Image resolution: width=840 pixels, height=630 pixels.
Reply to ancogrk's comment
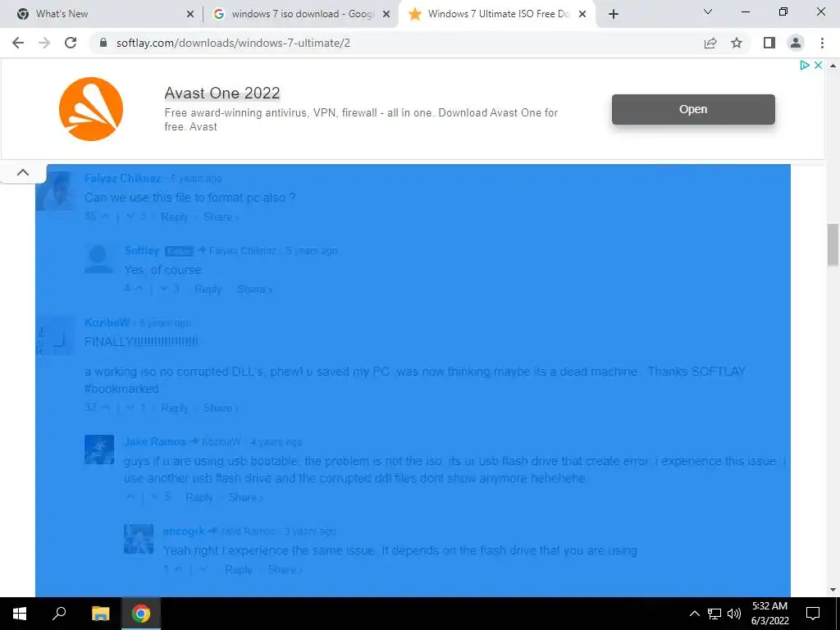click(x=239, y=570)
